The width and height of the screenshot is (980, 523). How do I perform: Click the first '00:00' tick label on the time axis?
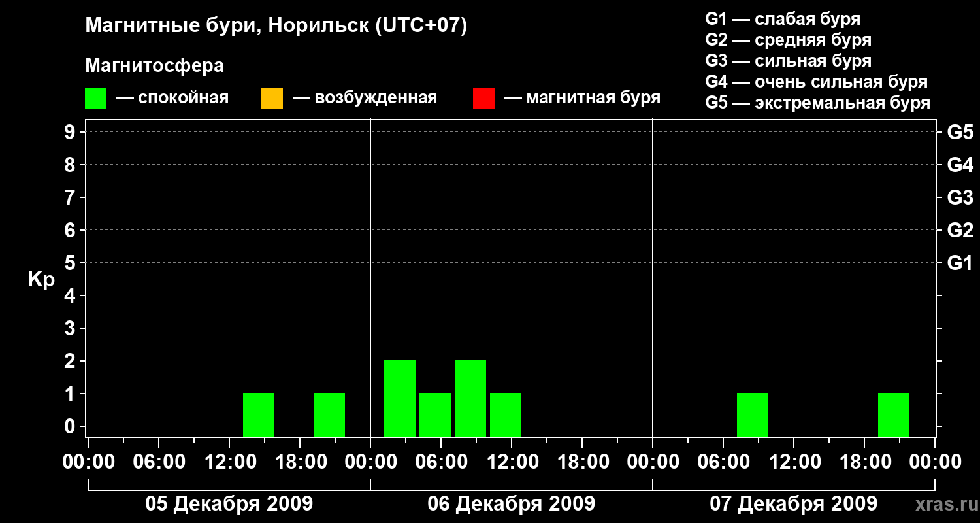pyautogui.click(x=88, y=462)
